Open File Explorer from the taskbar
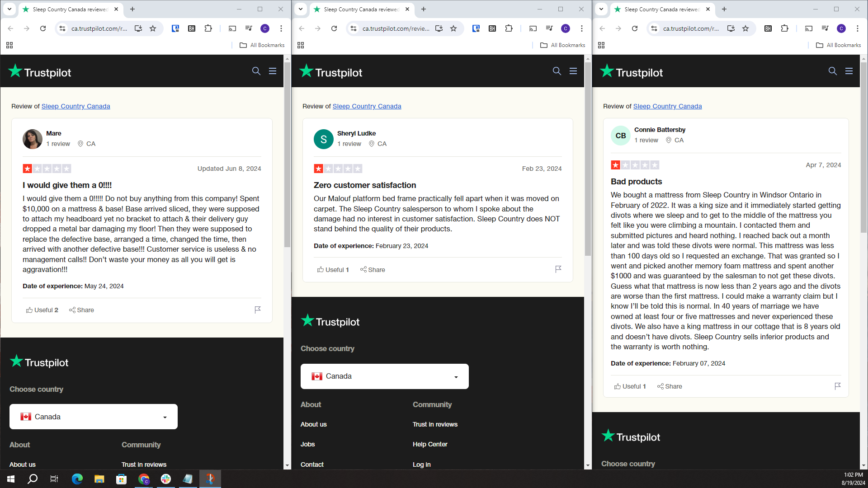 pyautogui.click(x=99, y=479)
